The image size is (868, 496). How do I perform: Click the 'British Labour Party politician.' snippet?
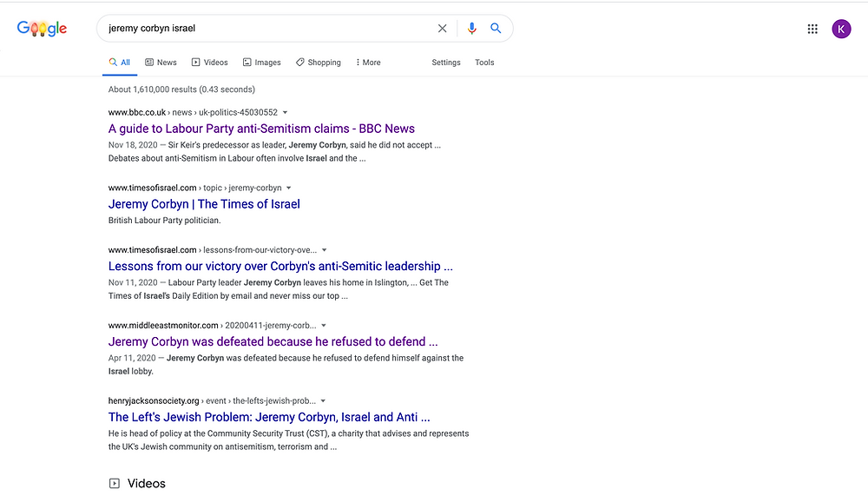tap(164, 220)
